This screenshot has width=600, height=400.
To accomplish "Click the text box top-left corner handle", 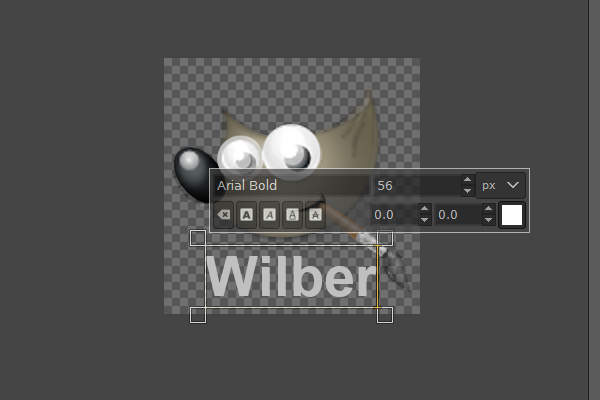I will [198, 238].
